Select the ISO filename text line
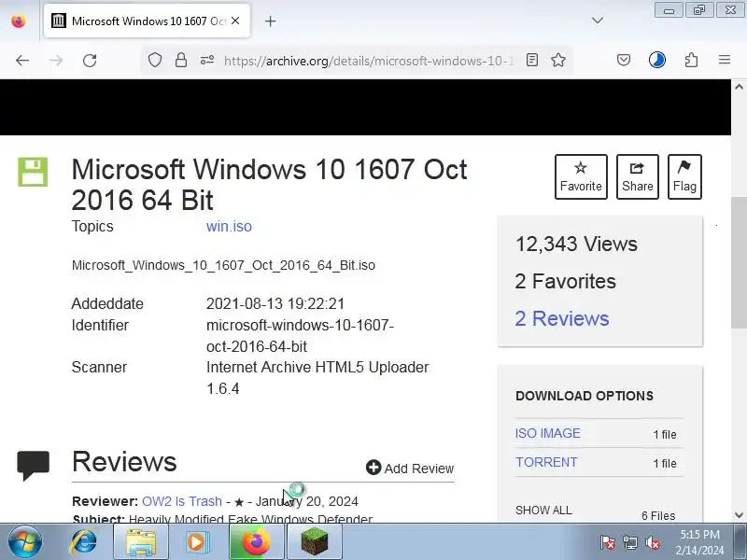The width and height of the screenshot is (747, 560). pos(223,265)
